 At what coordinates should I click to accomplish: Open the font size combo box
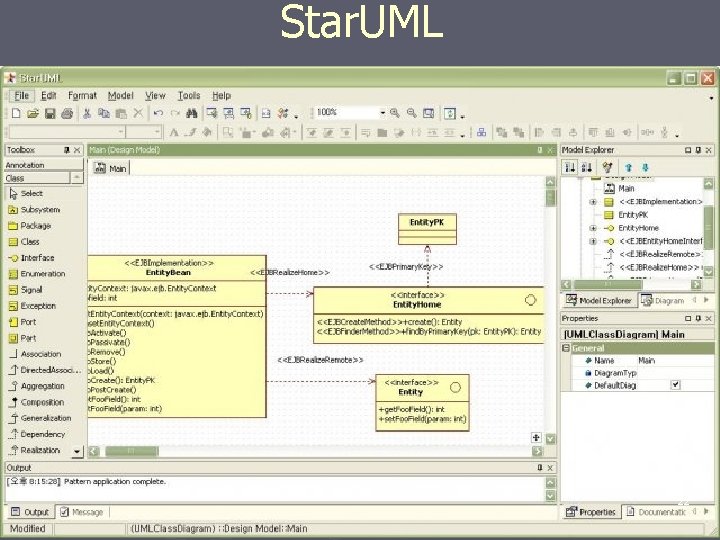(144, 132)
